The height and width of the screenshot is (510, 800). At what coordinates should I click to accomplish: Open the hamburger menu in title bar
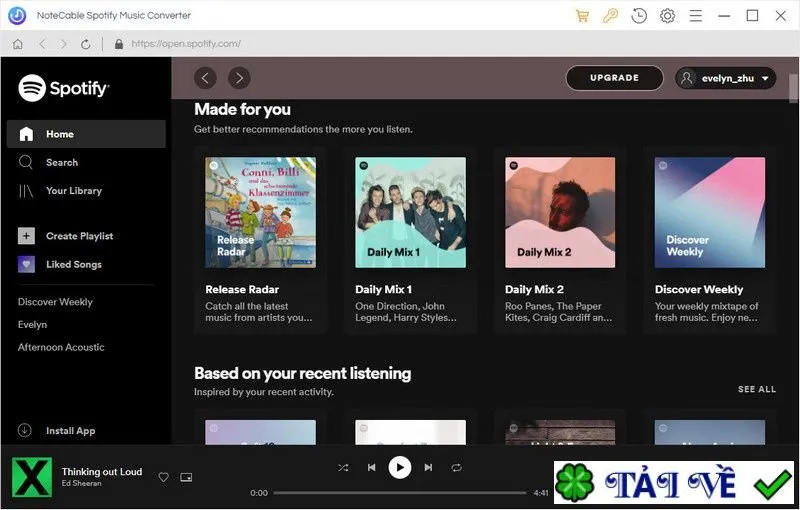tap(695, 16)
